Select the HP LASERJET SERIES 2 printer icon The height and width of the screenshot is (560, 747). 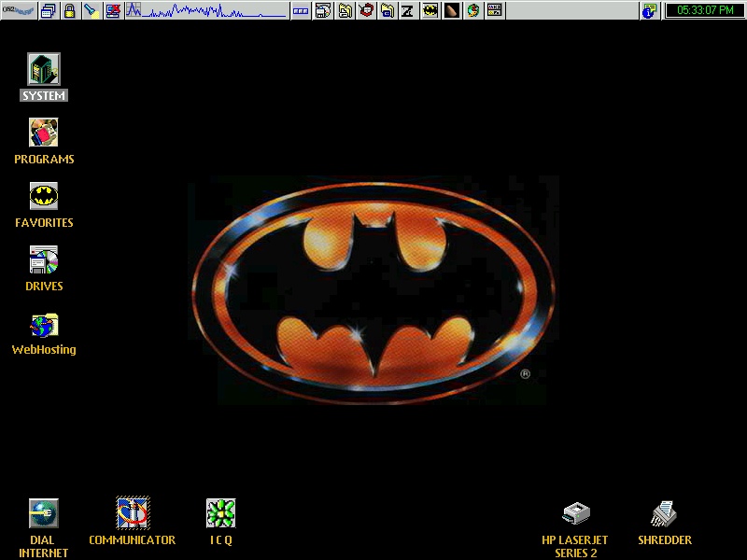coord(576,513)
